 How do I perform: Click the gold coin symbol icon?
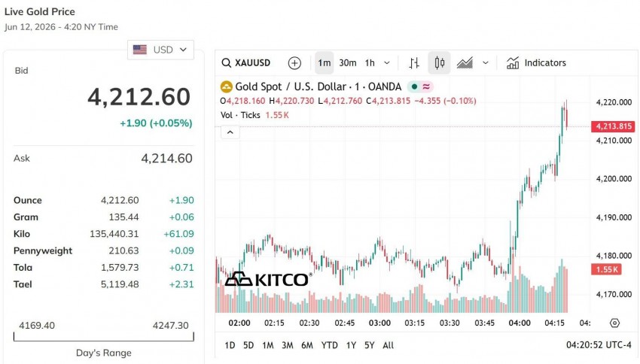(226, 86)
